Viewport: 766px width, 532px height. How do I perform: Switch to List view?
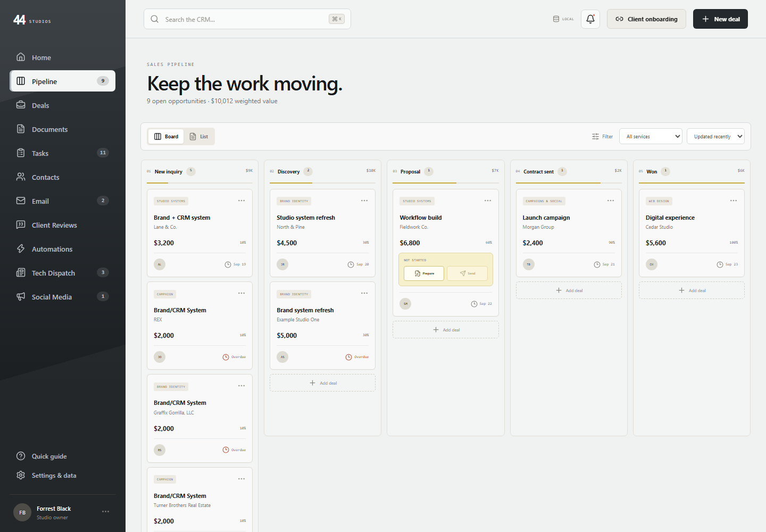click(199, 137)
